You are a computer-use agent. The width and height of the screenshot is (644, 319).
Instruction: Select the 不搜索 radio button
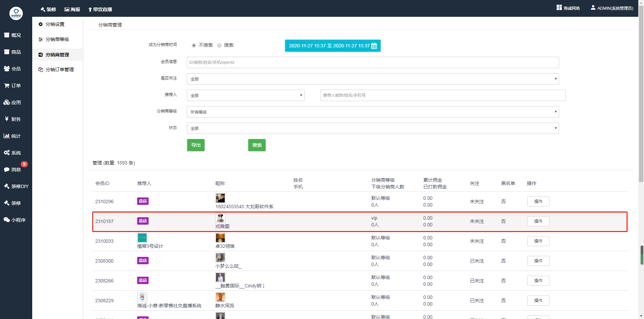tap(194, 45)
